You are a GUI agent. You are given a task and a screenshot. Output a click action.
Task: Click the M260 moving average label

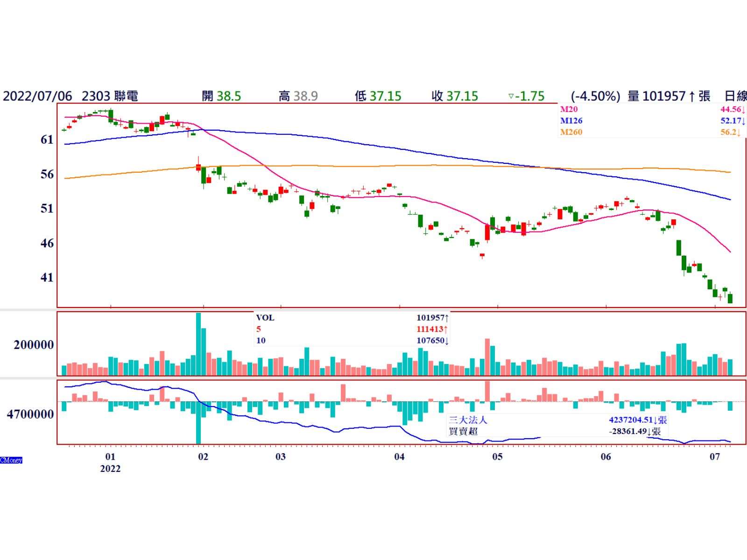click(x=571, y=132)
